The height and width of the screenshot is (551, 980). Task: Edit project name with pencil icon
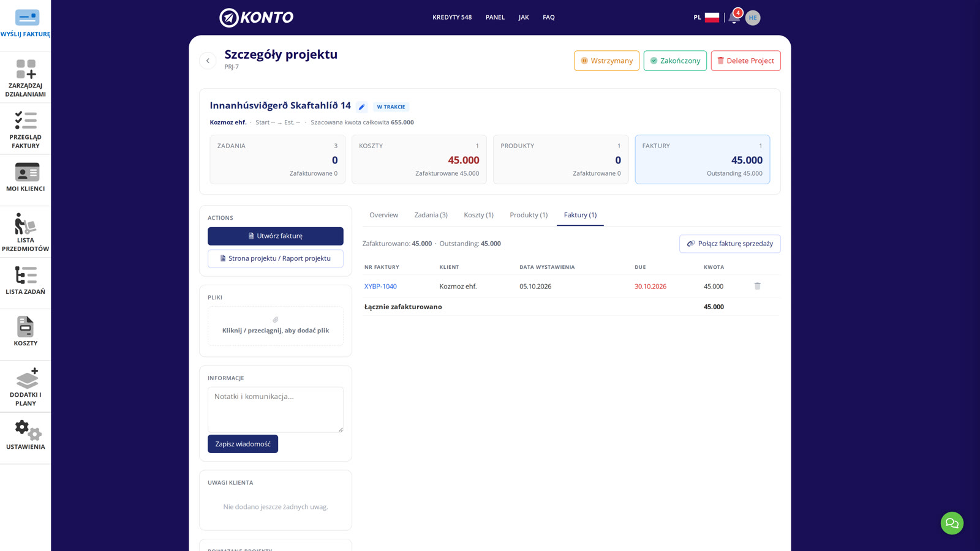coord(362,107)
